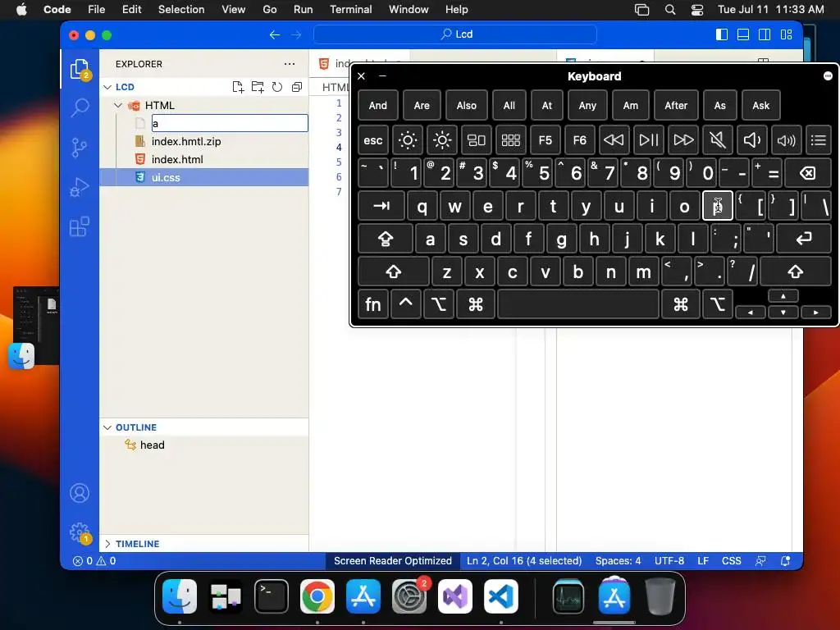Click the backspace delete key
840x630 pixels.
(807, 173)
